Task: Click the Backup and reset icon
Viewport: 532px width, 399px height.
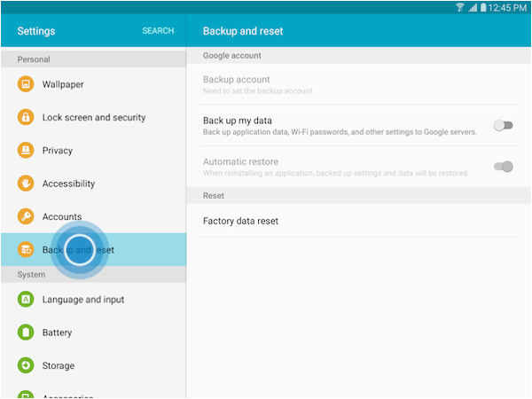Action: point(26,250)
